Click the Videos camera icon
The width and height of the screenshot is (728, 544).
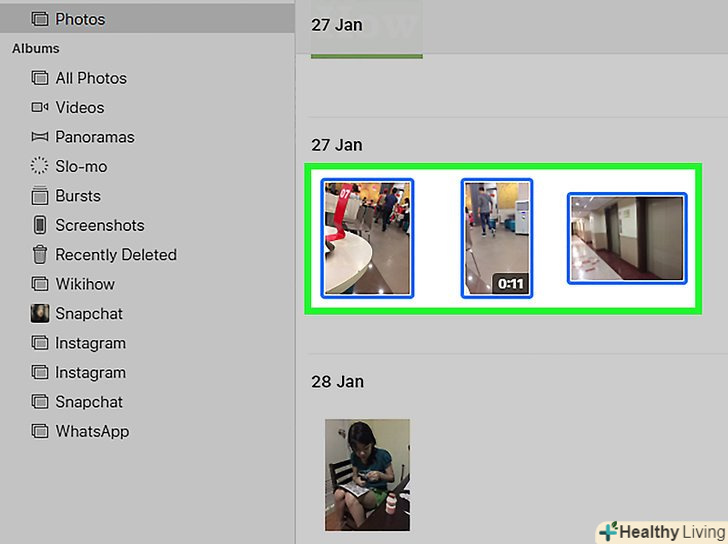tap(40, 108)
